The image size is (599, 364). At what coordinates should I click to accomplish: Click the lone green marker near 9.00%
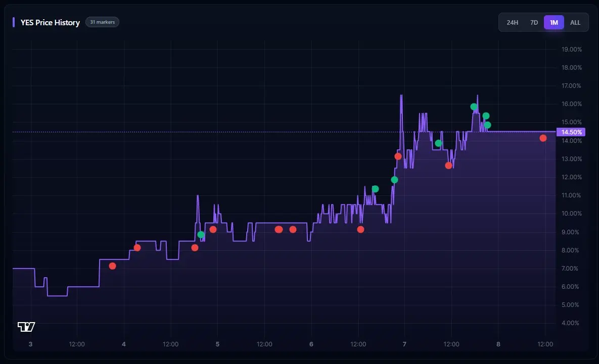[201, 235]
